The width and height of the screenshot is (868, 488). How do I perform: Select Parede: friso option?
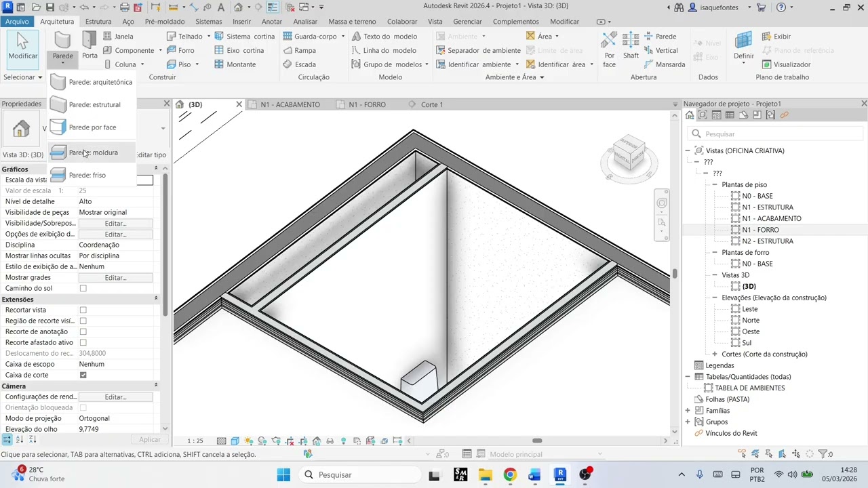(91, 175)
